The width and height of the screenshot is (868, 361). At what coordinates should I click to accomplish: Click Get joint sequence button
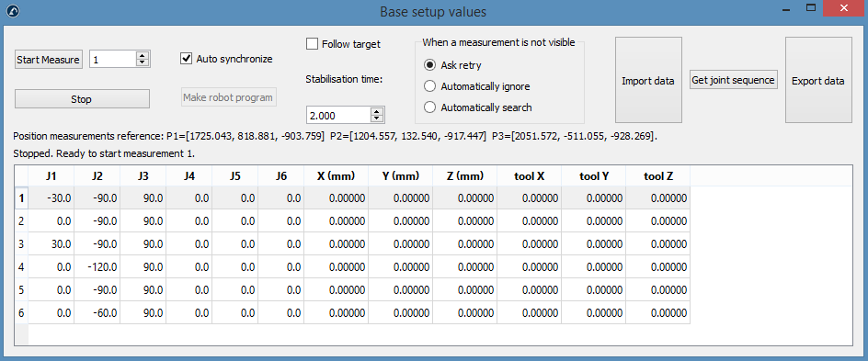[734, 80]
